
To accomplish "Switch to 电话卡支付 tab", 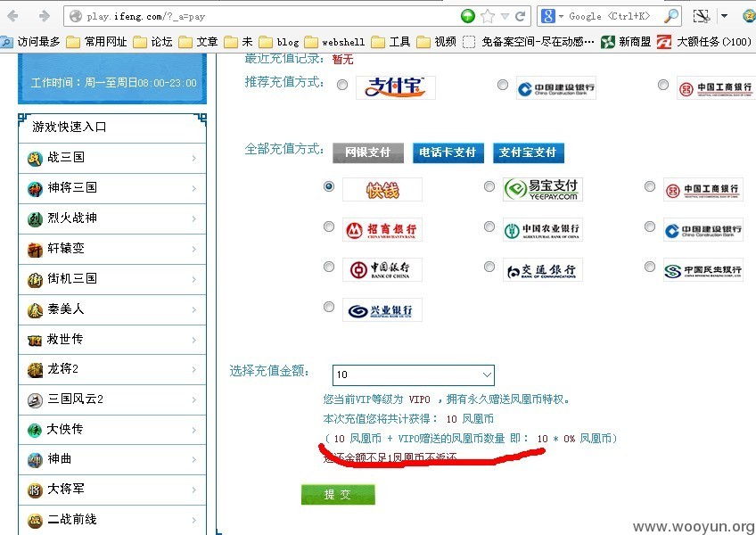I will coord(448,153).
